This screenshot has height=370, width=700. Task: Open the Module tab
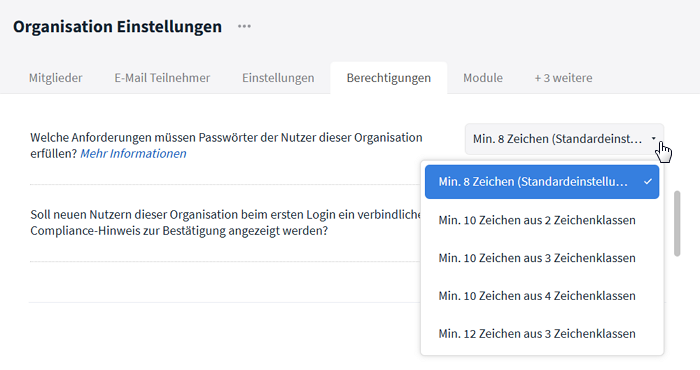[x=483, y=78]
